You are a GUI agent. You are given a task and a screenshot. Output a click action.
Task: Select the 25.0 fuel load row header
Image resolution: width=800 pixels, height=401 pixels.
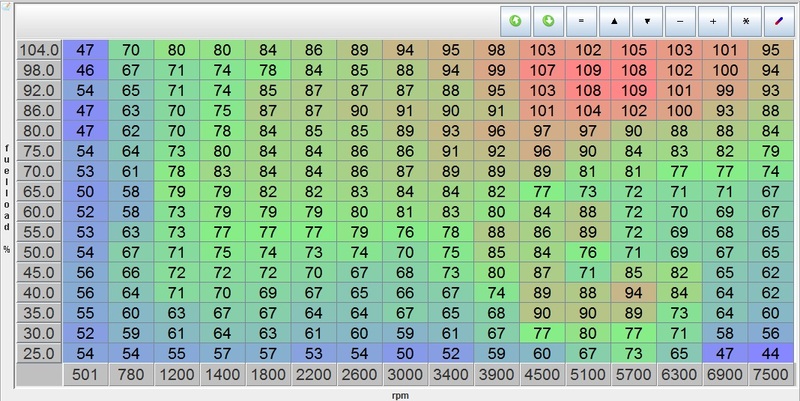tap(39, 354)
